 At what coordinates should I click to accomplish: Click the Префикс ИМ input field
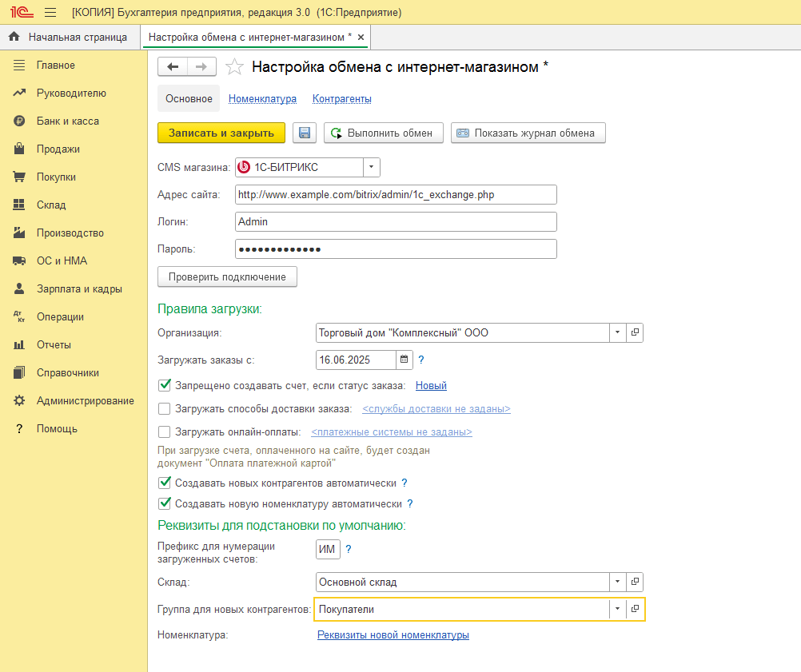click(x=328, y=549)
